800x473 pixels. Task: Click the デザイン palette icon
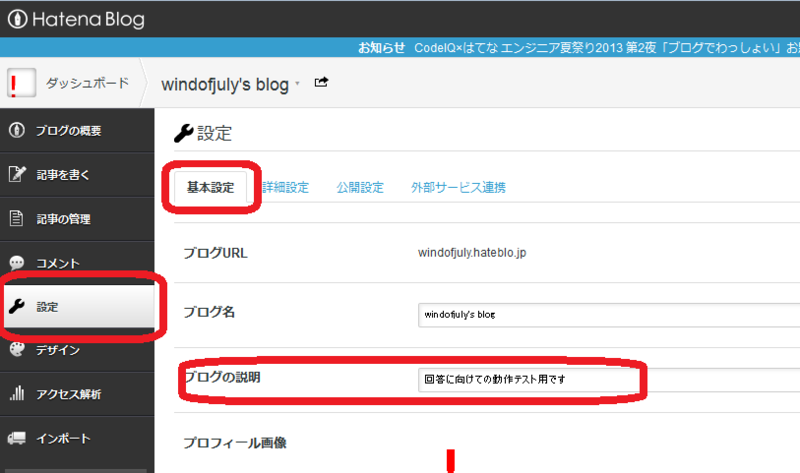[17, 350]
